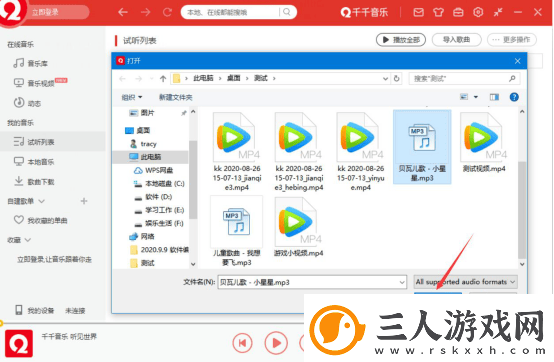Click the album cover logo in player bar
Viewport: 554px width, 362px height.
(19, 344)
